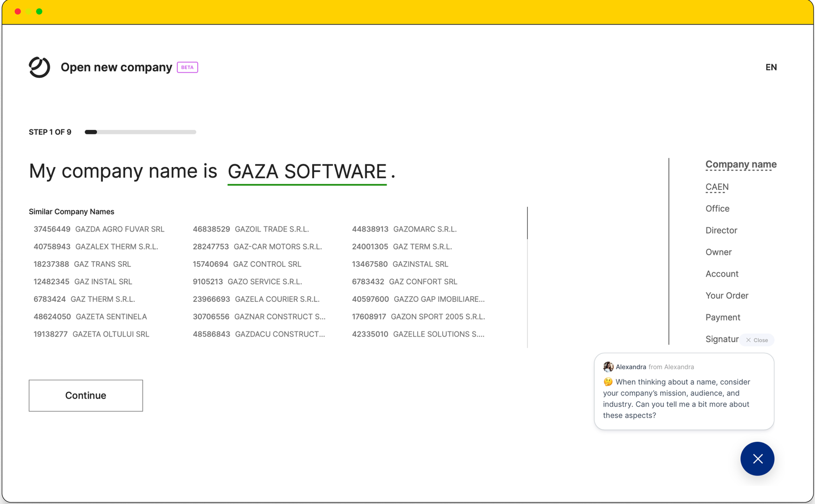Jump to the Office step
Screen dimensions: 815x504
click(x=717, y=209)
